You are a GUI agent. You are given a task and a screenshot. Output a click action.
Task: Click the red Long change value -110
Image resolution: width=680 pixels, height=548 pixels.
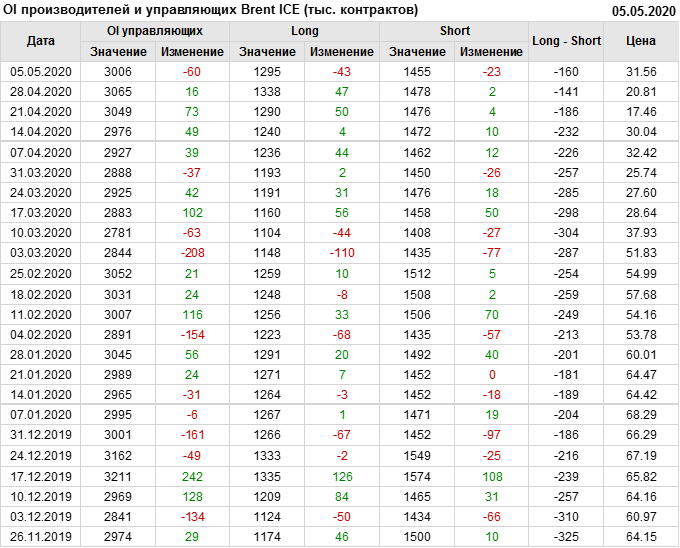[x=342, y=253]
